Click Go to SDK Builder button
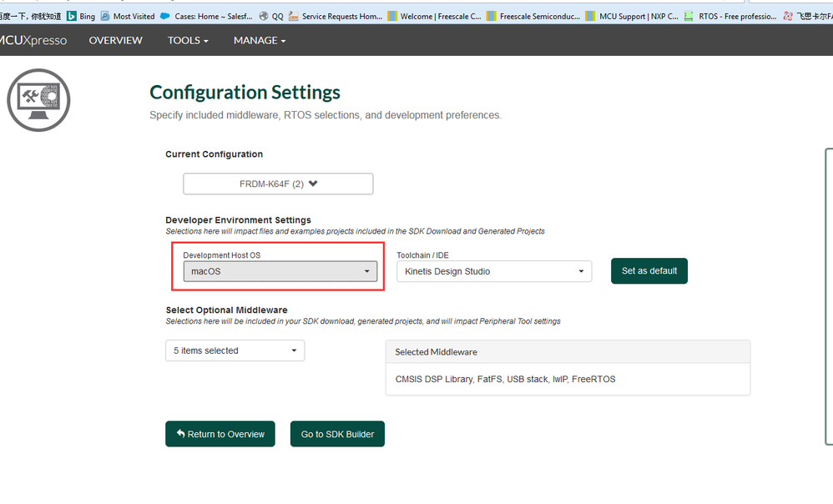Image resolution: width=833 pixels, height=504 pixels. 337,434
